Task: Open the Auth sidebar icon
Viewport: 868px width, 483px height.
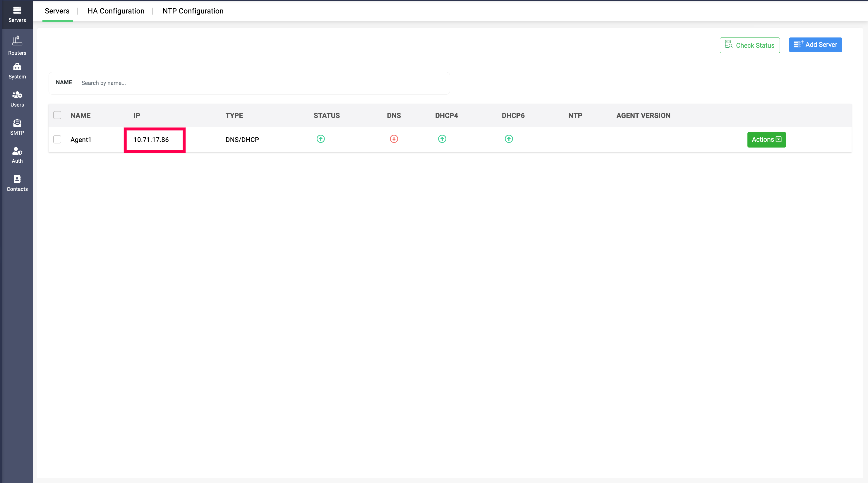Action: pyautogui.click(x=17, y=155)
